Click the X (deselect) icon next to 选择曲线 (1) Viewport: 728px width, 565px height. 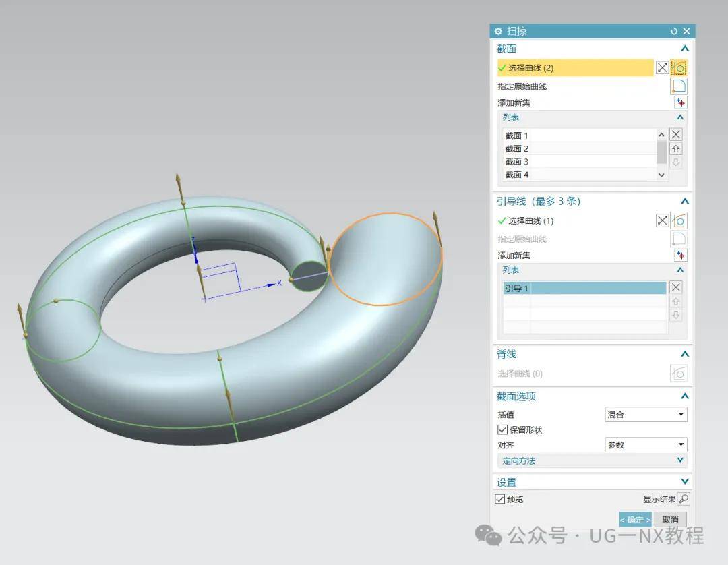pyautogui.click(x=662, y=220)
